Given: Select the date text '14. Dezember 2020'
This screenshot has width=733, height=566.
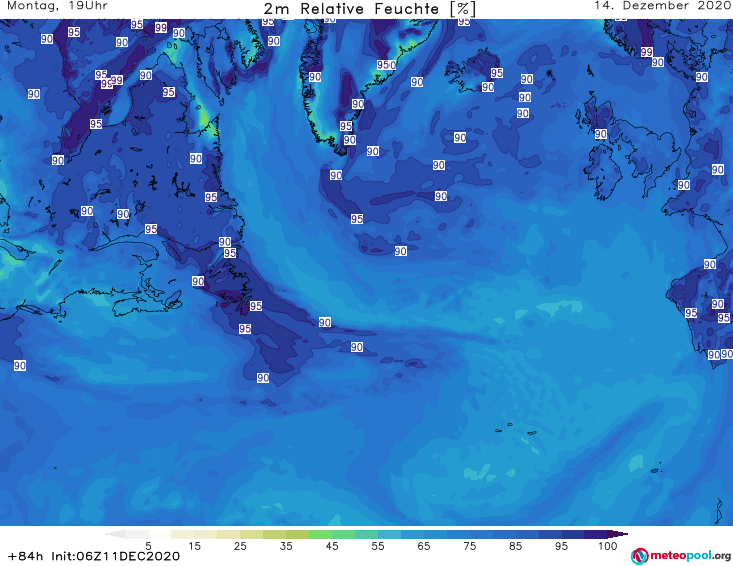Looking at the screenshot, I should tap(662, 6).
